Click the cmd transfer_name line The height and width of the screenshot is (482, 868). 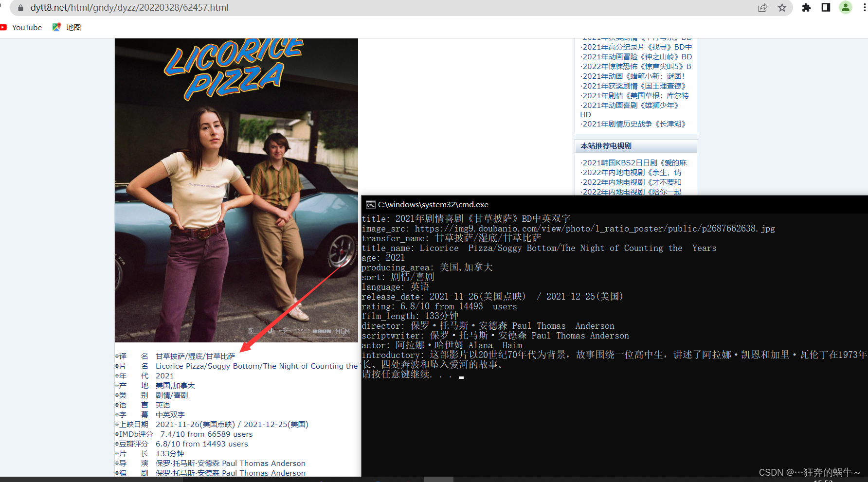(452, 238)
